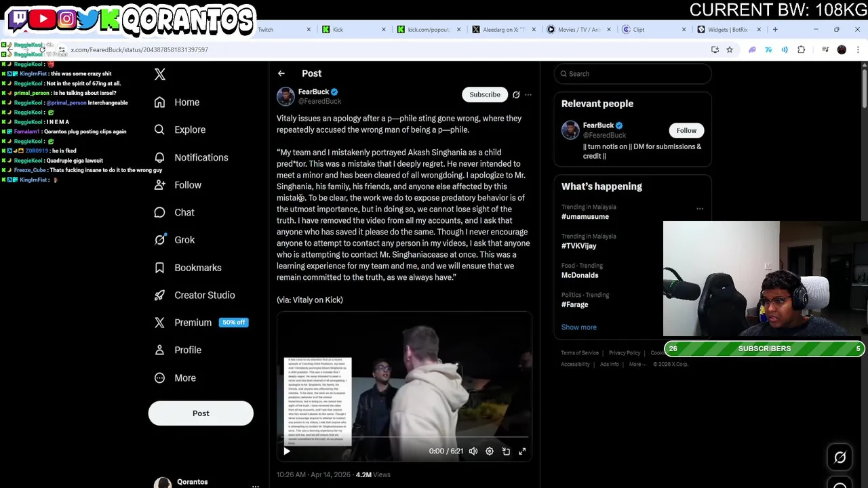Click the large Post button
The width and height of the screenshot is (868, 488).
tap(201, 413)
